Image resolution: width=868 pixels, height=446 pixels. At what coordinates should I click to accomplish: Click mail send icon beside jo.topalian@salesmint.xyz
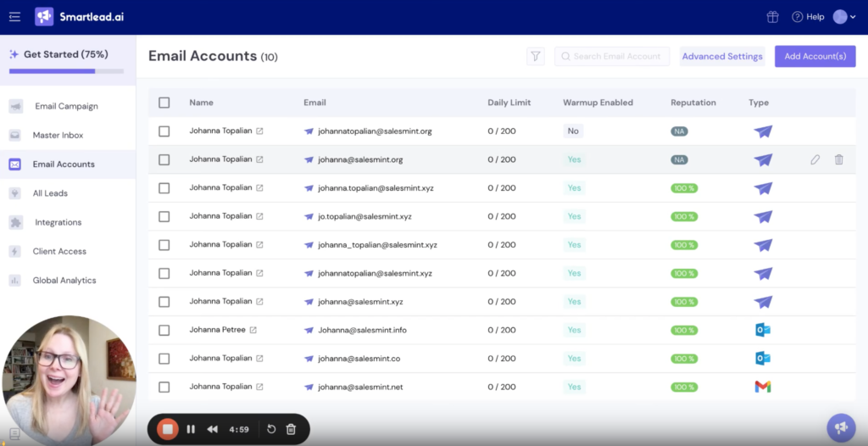[309, 216]
